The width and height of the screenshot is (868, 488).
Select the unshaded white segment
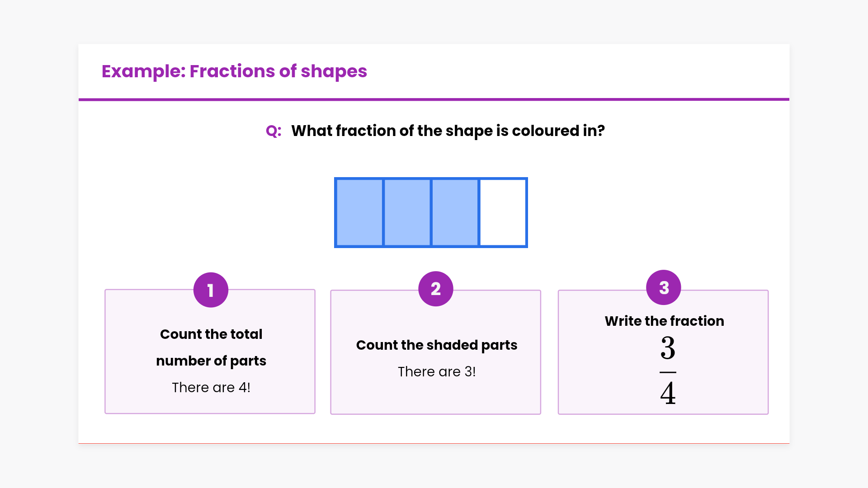(x=503, y=212)
